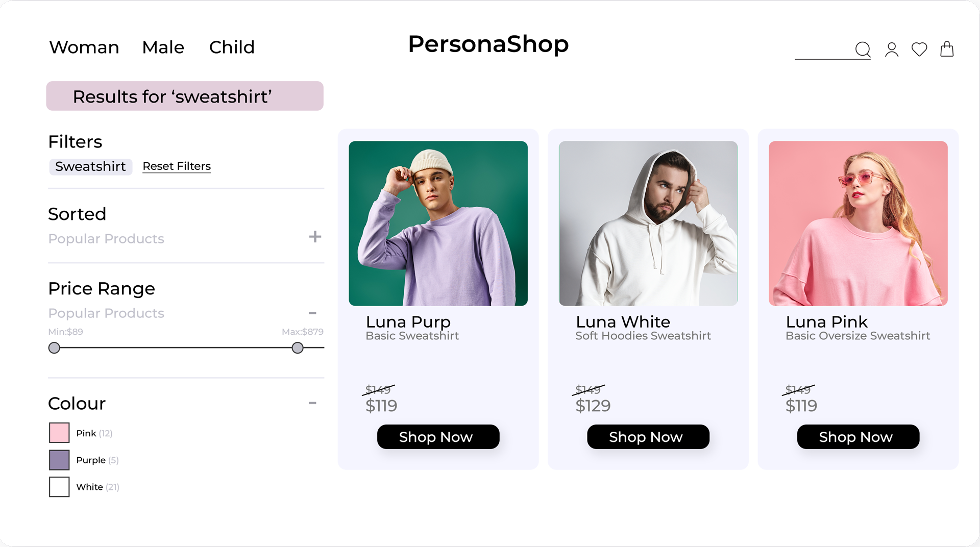Click Shop Now for Luna White
The width and height of the screenshot is (980, 547).
(648, 437)
